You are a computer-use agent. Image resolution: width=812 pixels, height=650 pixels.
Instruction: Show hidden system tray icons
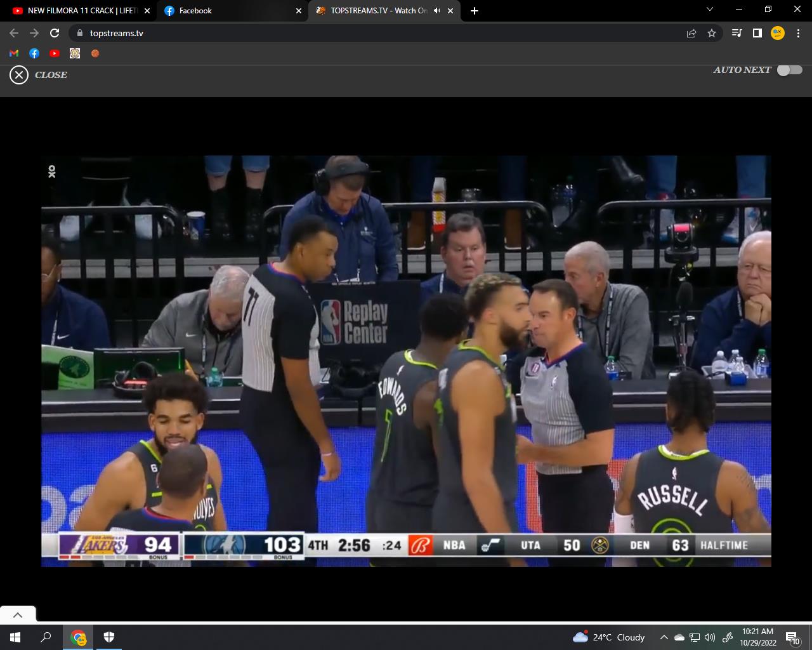point(664,637)
